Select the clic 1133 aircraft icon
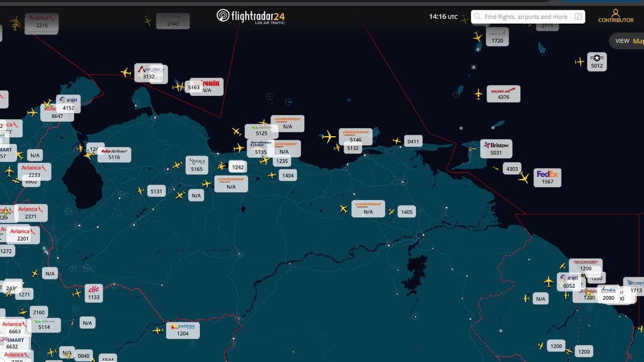The height and width of the screenshot is (362, 644). pyautogui.click(x=77, y=293)
